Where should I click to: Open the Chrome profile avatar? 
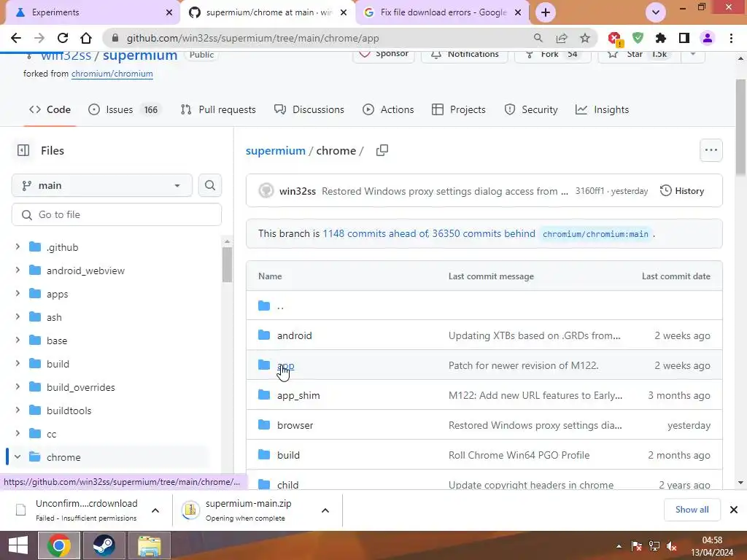click(708, 38)
